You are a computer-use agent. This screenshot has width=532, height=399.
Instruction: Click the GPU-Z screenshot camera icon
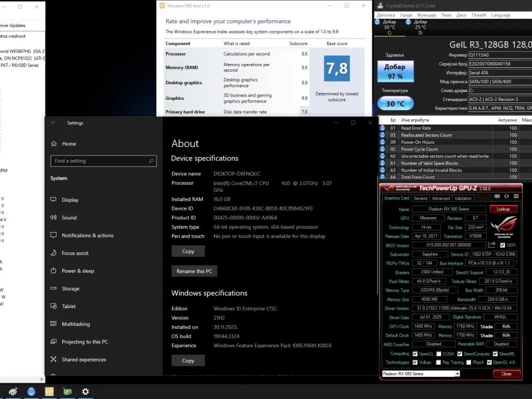[x=497, y=196]
